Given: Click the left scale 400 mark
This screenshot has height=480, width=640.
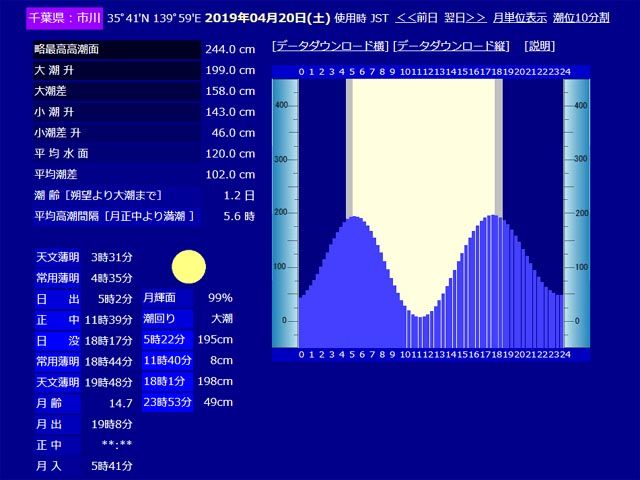Looking at the screenshot, I should pos(281,105).
